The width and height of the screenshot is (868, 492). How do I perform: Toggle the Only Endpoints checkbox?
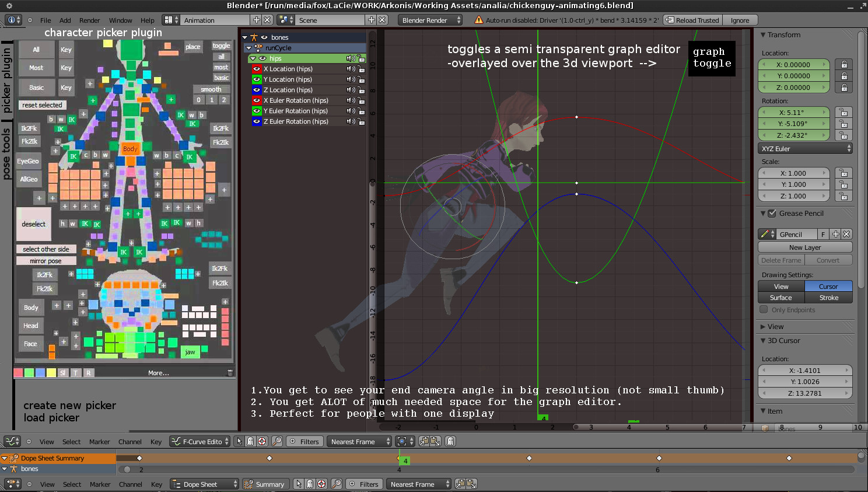click(x=764, y=310)
